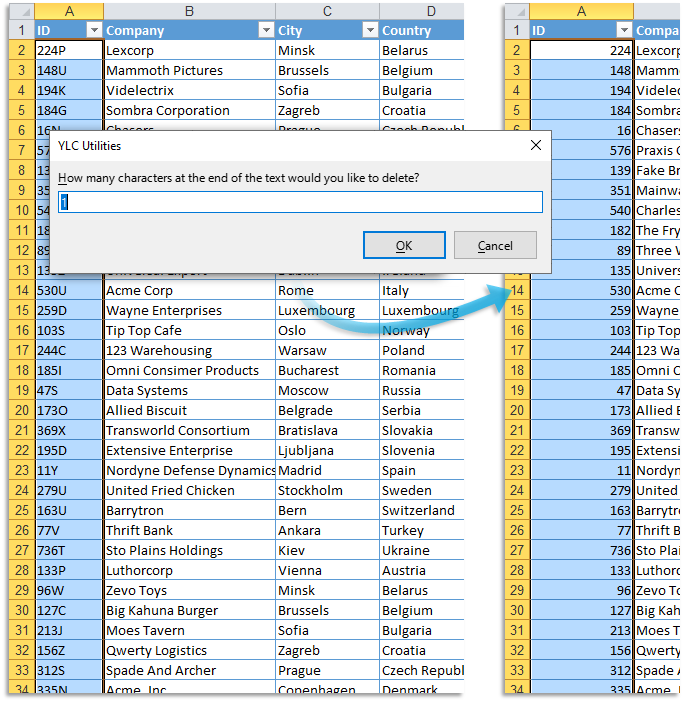Image resolution: width=683 pixels, height=702 pixels.
Task: Select column D header in left sheet
Action: click(422, 11)
